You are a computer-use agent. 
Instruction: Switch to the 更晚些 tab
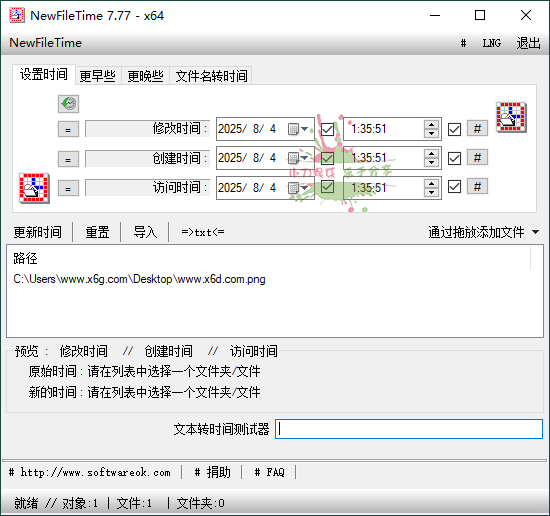click(146, 76)
